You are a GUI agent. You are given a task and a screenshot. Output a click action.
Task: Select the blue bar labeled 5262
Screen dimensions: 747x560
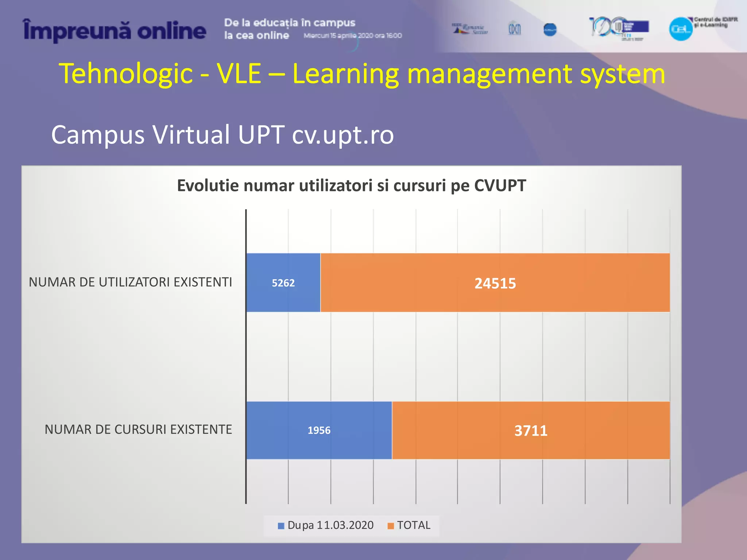(283, 283)
